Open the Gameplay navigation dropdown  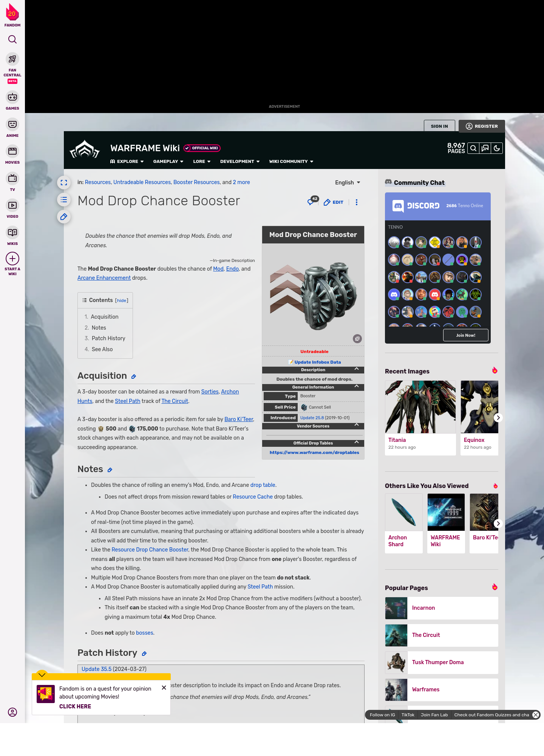click(168, 161)
